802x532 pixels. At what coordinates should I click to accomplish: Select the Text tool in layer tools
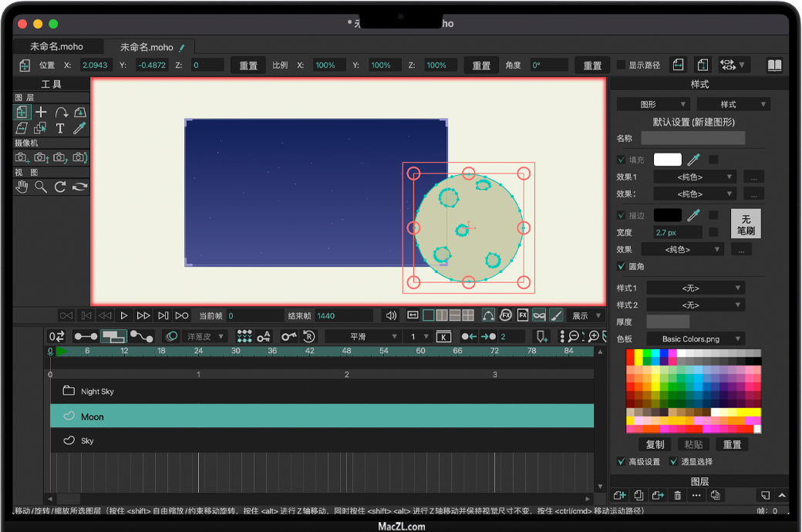59,128
